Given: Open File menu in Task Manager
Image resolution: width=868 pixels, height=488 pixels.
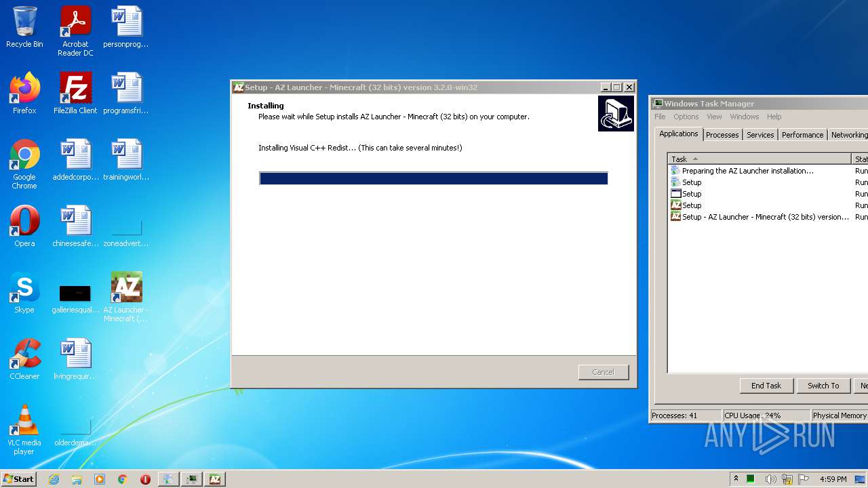Looking at the screenshot, I should [660, 117].
